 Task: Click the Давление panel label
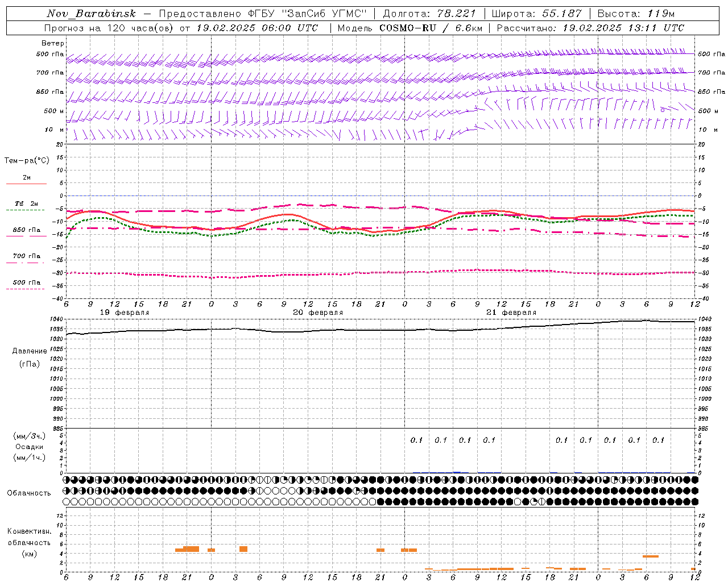tap(30, 351)
